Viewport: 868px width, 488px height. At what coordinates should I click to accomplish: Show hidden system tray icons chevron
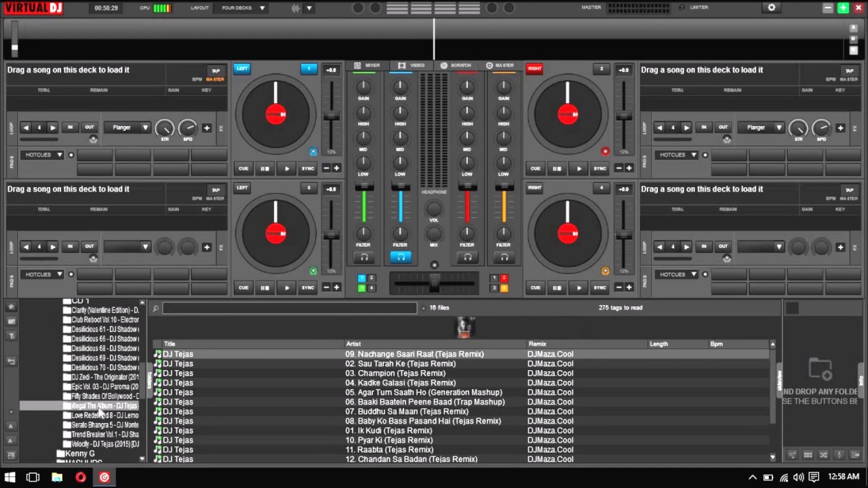click(x=753, y=477)
